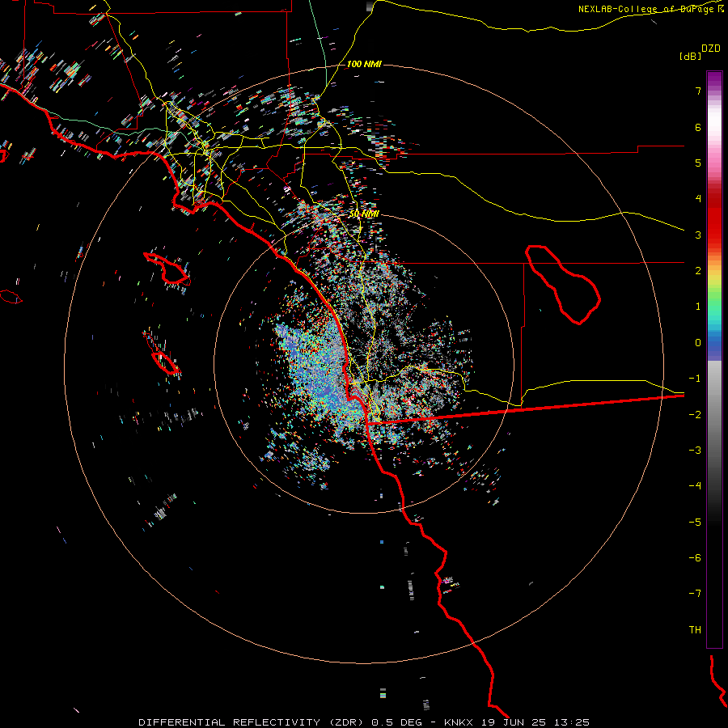This screenshot has width=728, height=728.
Task: Click "DIFFERENTIAL REFLECTIVITY (ZDR)" product title
Action: click(x=252, y=722)
